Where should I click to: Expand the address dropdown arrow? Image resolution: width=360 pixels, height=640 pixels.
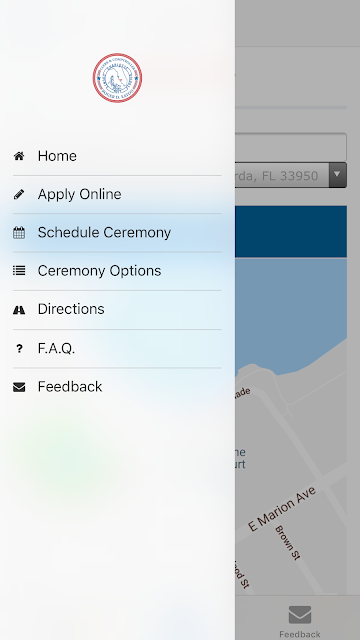coord(338,175)
